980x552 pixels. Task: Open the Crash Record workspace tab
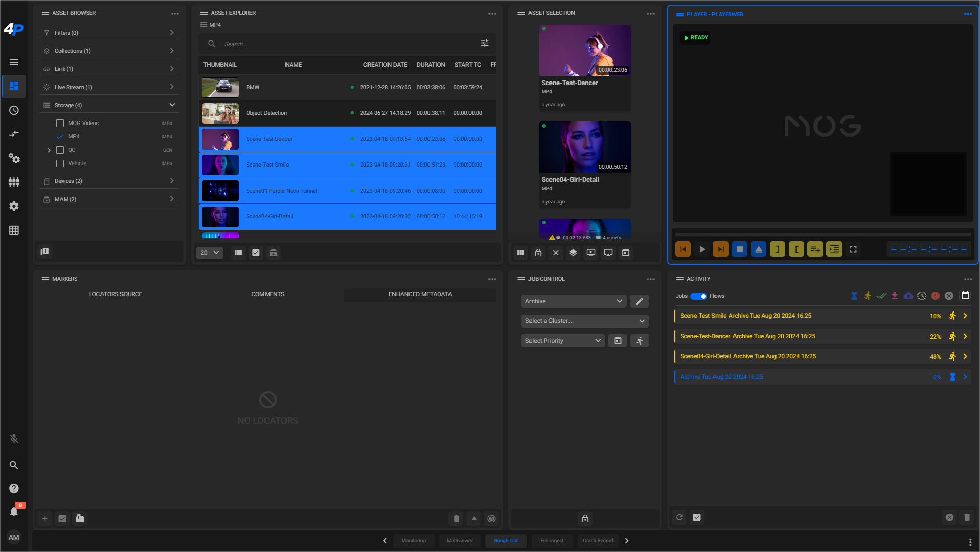tap(598, 541)
